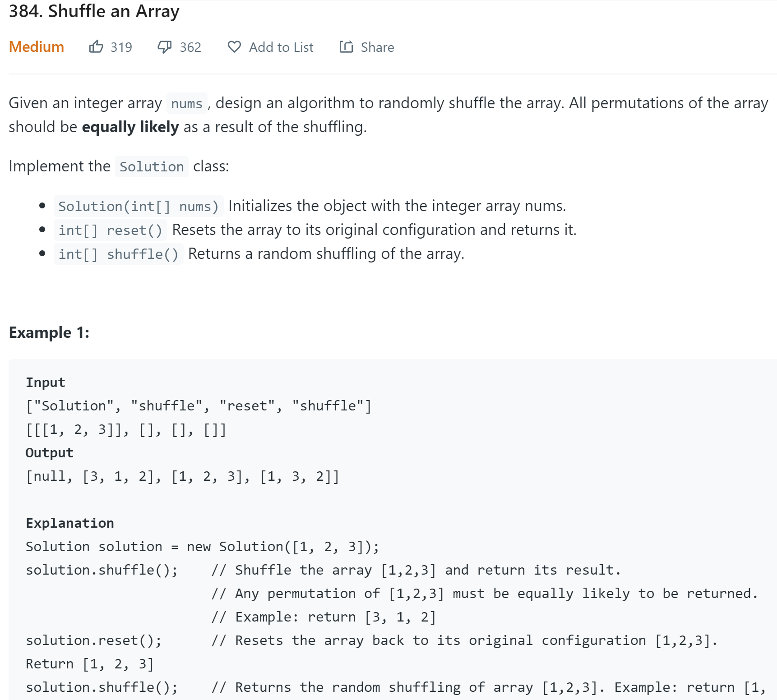Viewport: 777px width, 700px height.
Task: Click the Solution(int[] nums) code snippet
Action: tap(139, 206)
